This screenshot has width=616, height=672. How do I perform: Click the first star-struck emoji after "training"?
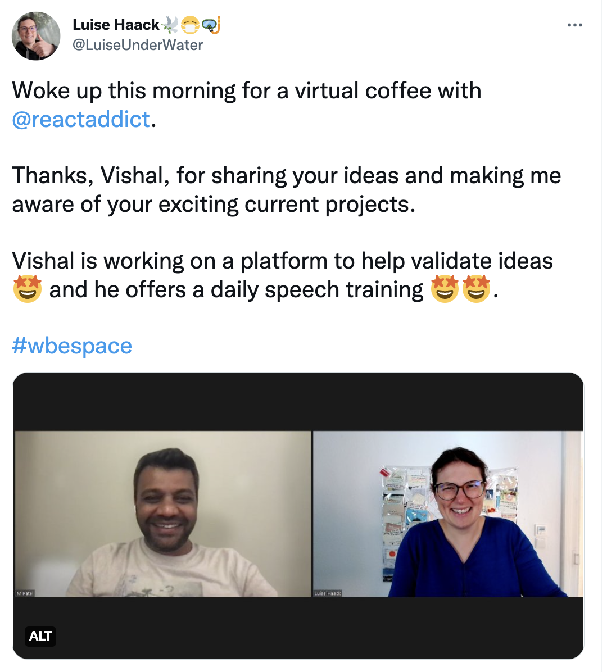pyautogui.click(x=445, y=289)
